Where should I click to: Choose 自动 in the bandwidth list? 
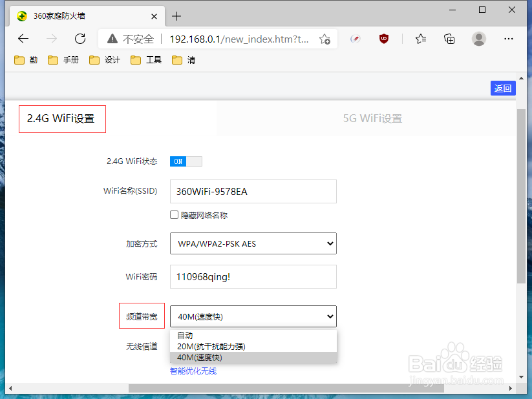(x=253, y=335)
